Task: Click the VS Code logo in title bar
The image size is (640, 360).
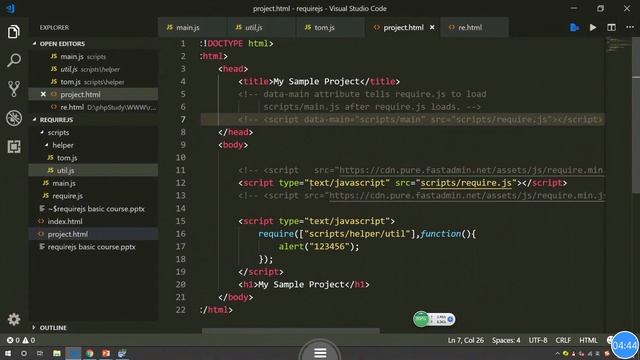Action: click(10, 8)
